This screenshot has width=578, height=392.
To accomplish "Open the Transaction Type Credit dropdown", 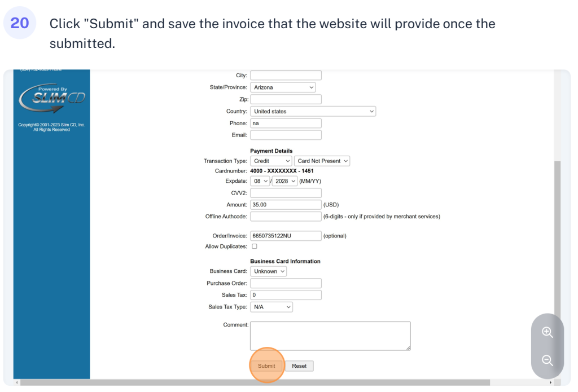I will tap(271, 161).
